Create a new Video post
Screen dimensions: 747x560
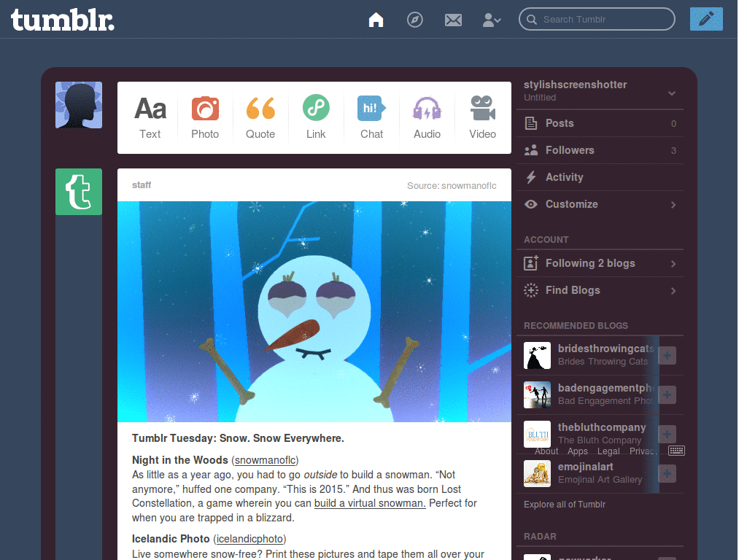483,117
